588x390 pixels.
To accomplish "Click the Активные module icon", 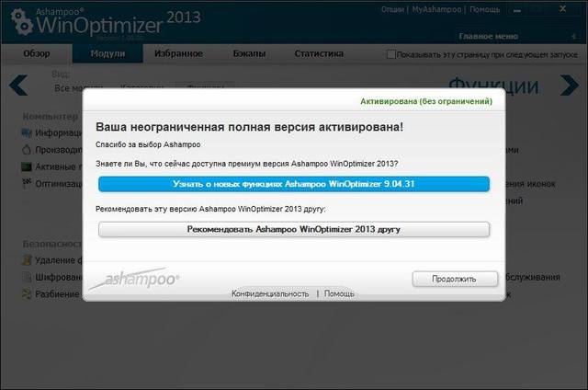I will tap(27, 166).
